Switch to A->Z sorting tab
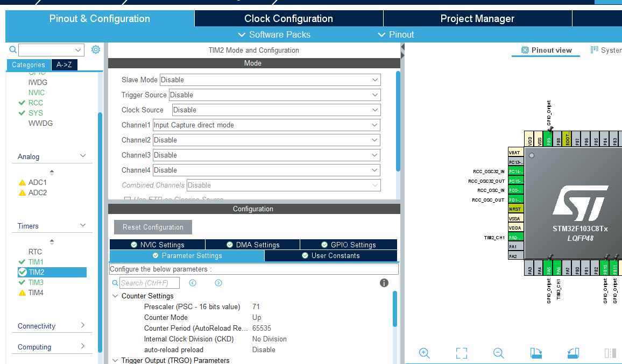Screen dimensions: 622x364 (64, 65)
